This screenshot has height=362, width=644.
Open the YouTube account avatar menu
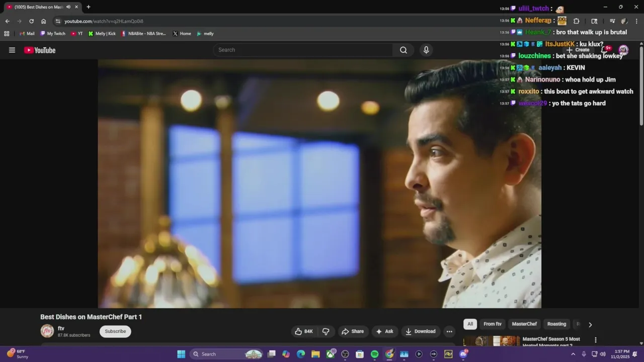tap(623, 50)
